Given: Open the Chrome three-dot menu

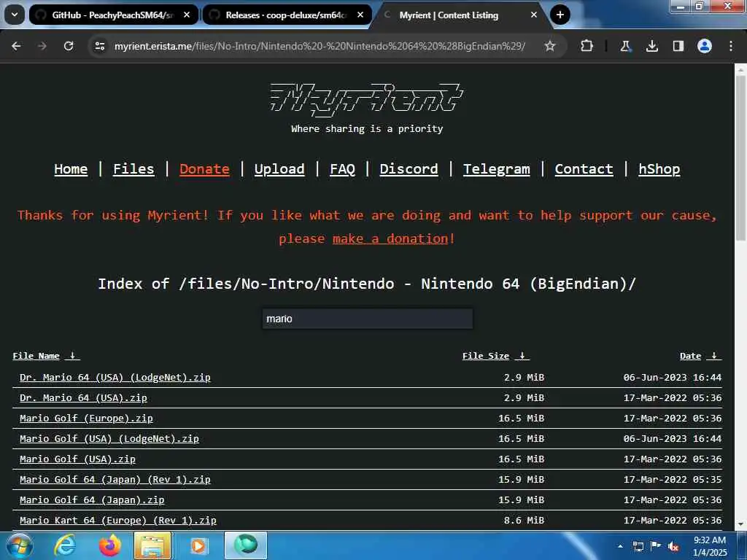Looking at the screenshot, I should [x=731, y=46].
